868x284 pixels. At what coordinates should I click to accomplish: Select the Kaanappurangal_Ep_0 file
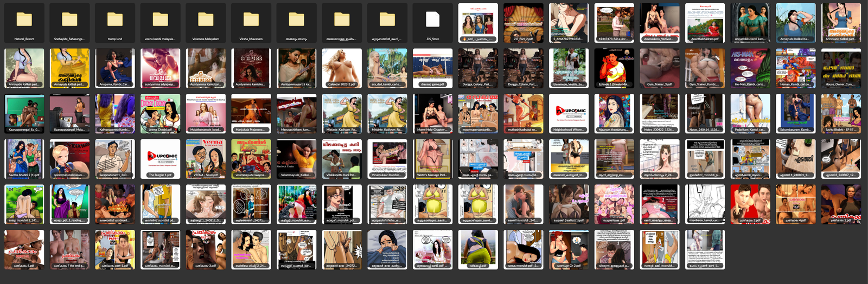[24, 114]
